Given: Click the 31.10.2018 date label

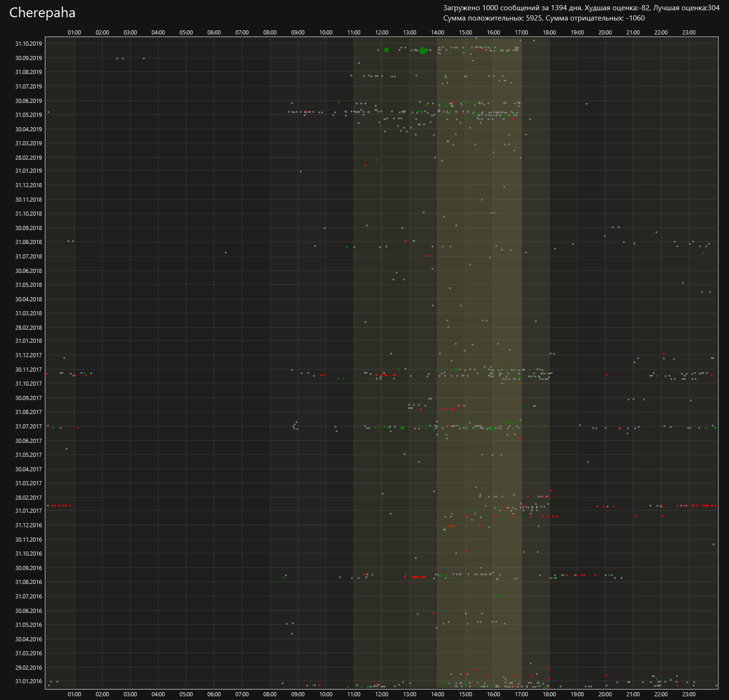Looking at the screenshot, I should (x=28, y=214).
